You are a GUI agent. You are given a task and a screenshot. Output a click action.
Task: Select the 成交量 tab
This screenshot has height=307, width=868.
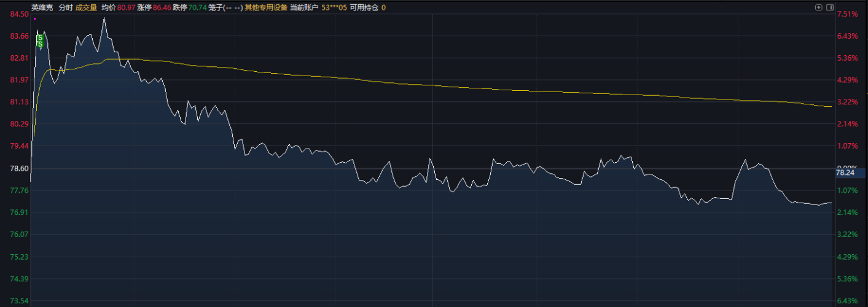pos(86,7)
